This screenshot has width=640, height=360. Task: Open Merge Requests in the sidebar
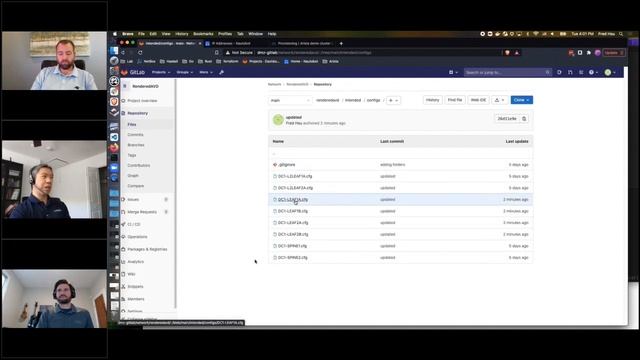coord(142,212)
